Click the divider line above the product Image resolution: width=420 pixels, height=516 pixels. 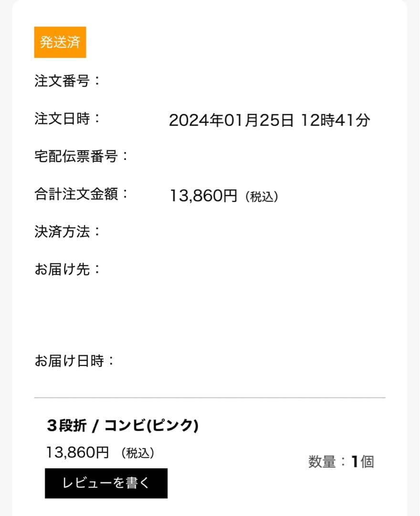(x=210, y=398)
